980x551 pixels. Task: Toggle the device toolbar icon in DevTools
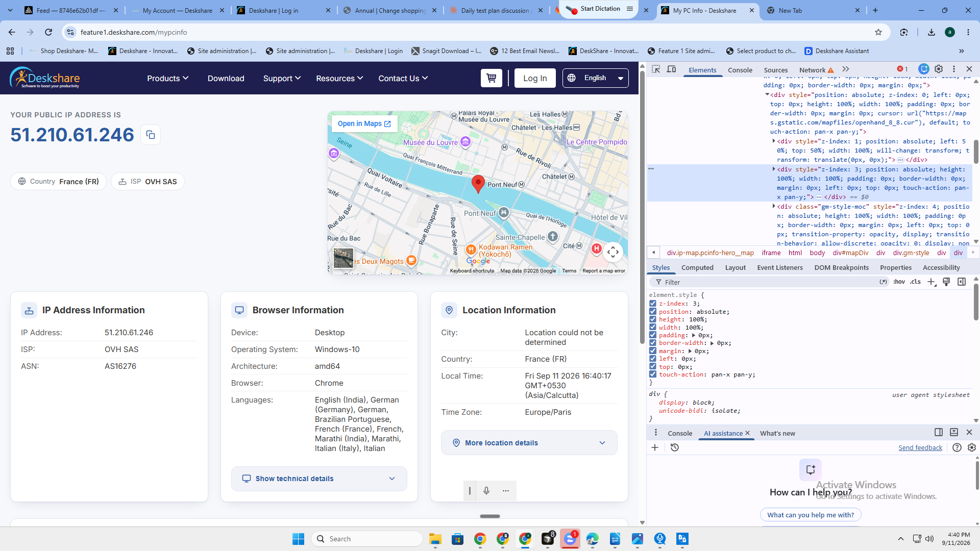pyautogui.click(x=671, y=69)
